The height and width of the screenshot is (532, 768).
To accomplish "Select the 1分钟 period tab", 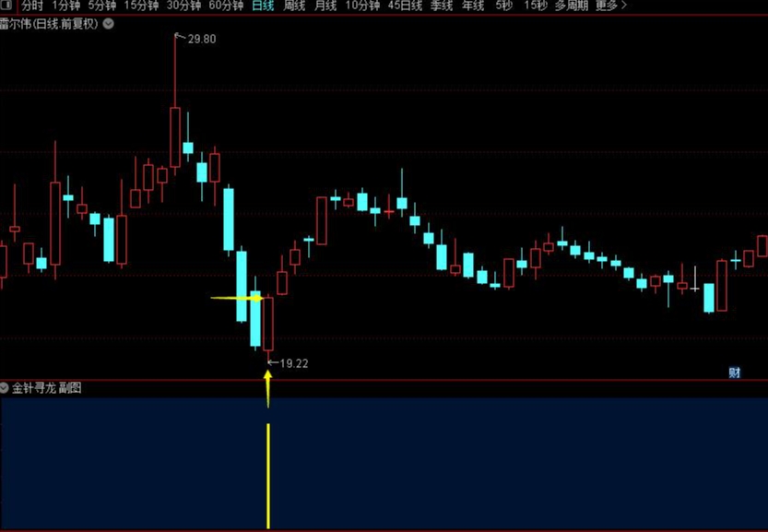I will pos(66,6).
